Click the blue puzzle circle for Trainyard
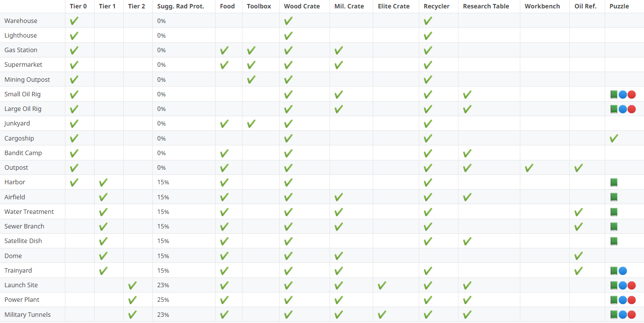 click(623, 271)
